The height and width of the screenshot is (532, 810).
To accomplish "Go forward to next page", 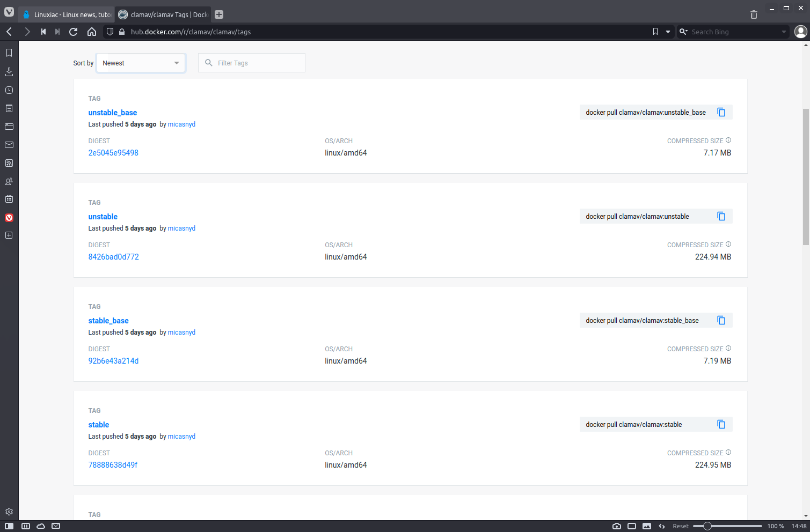I will pos(27,32).
